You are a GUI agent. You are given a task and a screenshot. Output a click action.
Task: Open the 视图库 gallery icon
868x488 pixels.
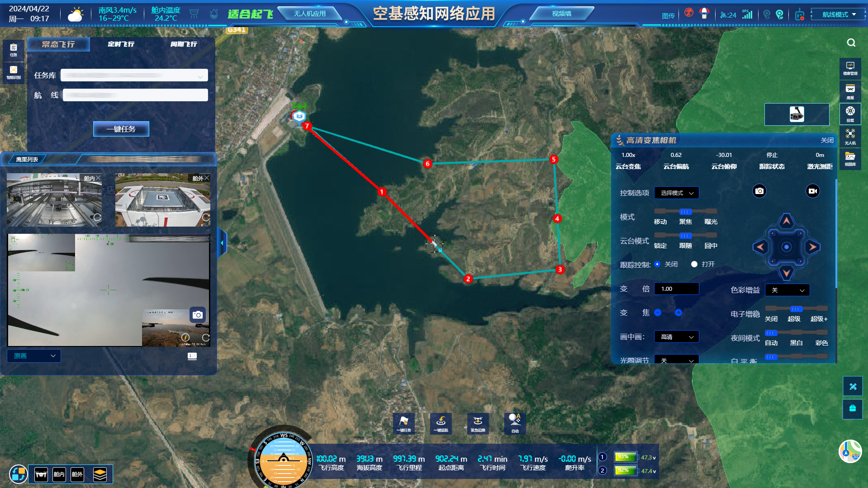pyautogui.click(x=850, y=159)
